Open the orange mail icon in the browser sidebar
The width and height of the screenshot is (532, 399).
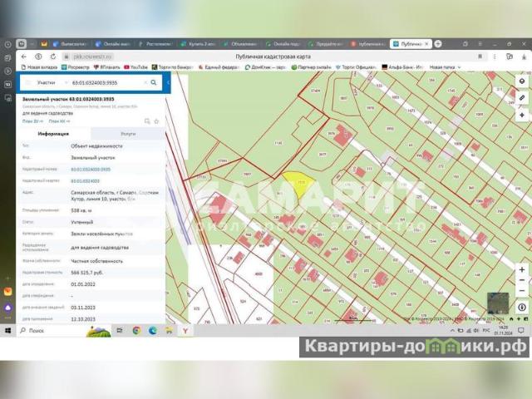click(7, 292)
